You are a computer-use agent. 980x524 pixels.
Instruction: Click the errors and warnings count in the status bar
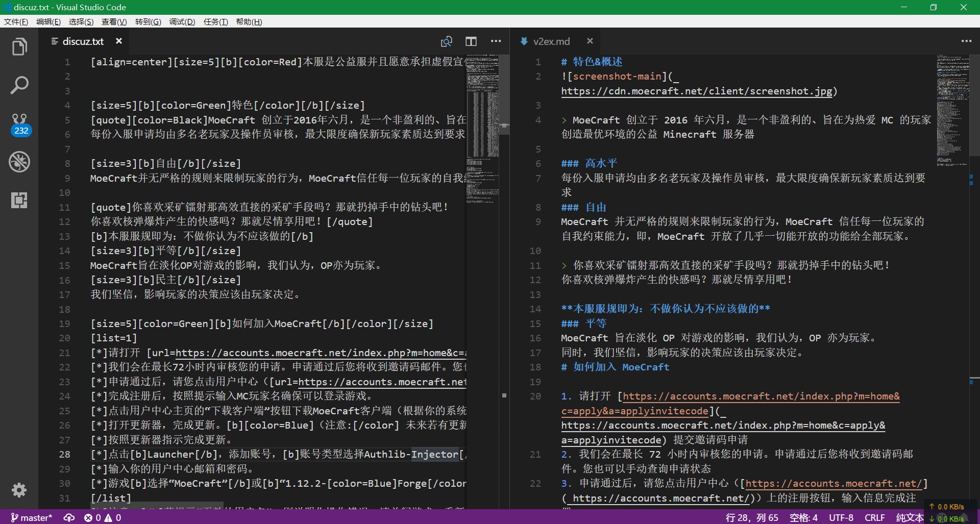pos(103,517)
